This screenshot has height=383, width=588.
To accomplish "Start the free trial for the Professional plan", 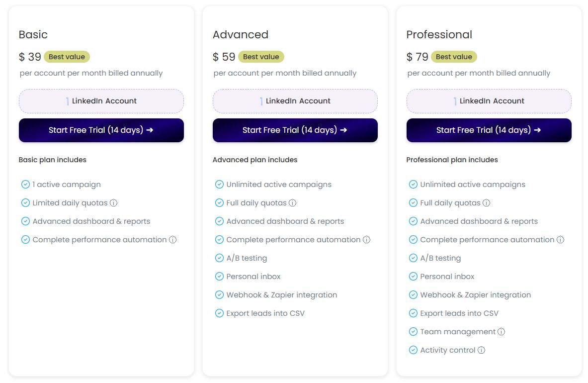I will point(489,130).
